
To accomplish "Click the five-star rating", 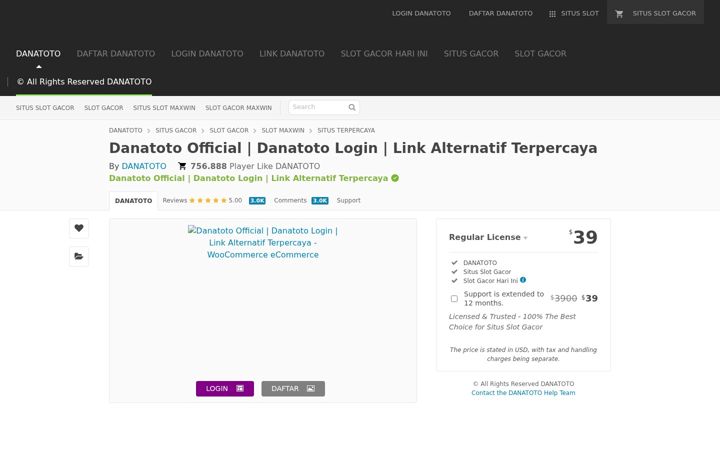I will tap(208, 201).
